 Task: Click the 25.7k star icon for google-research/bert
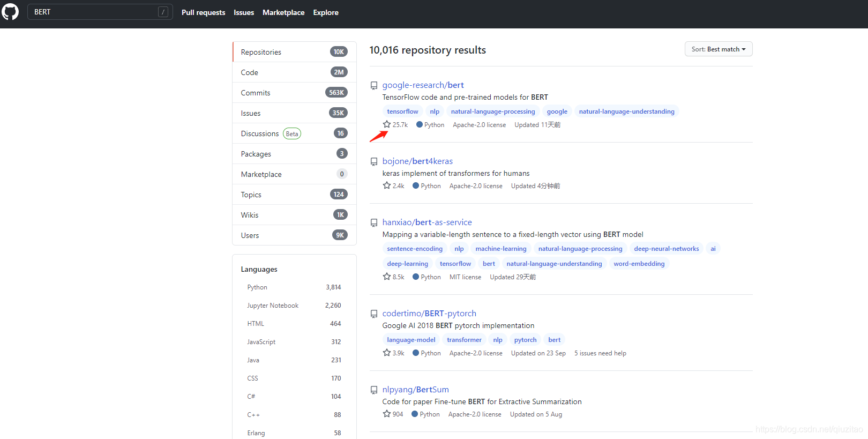pyautogui.click(x=387, y=124)
